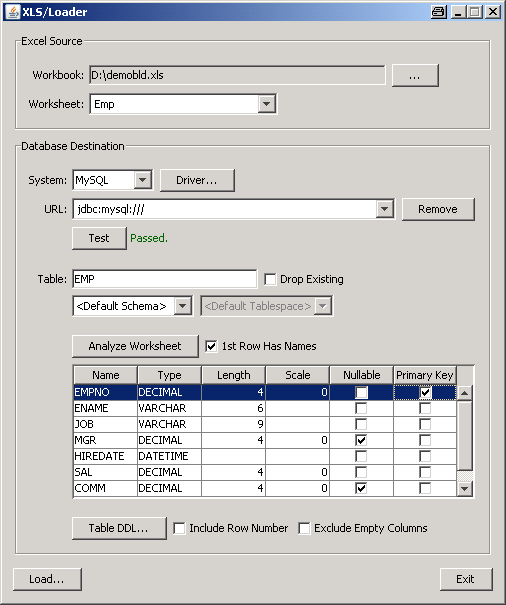Click the print icon in title bar
506x605 pixels.
[439, 12]
